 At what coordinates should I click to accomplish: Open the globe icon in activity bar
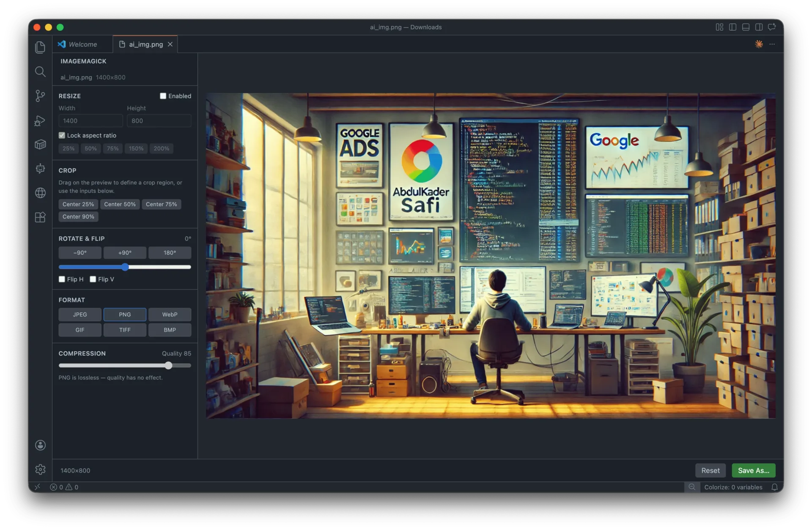click(x=40, y=193)
